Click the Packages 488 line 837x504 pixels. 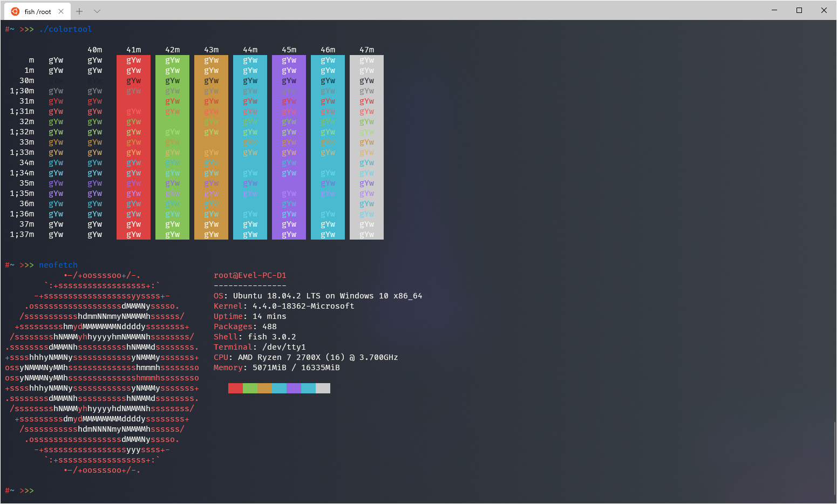coord(245,326)
